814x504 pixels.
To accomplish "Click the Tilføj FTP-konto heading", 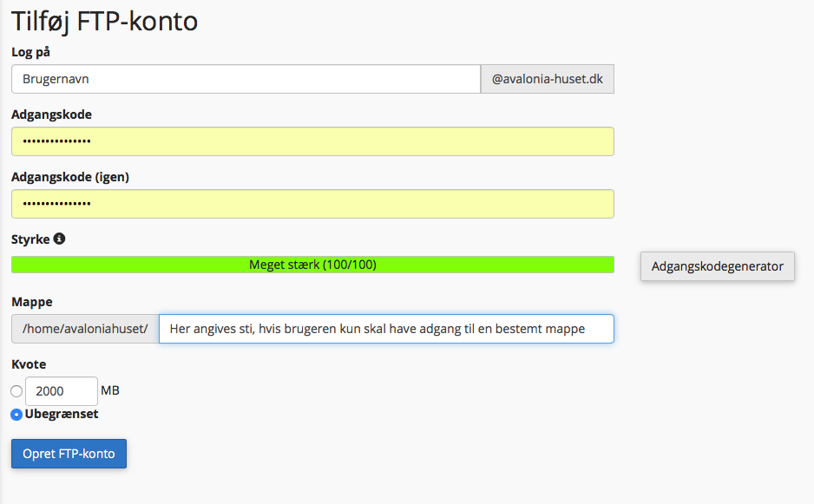I will tap(104, 22).
